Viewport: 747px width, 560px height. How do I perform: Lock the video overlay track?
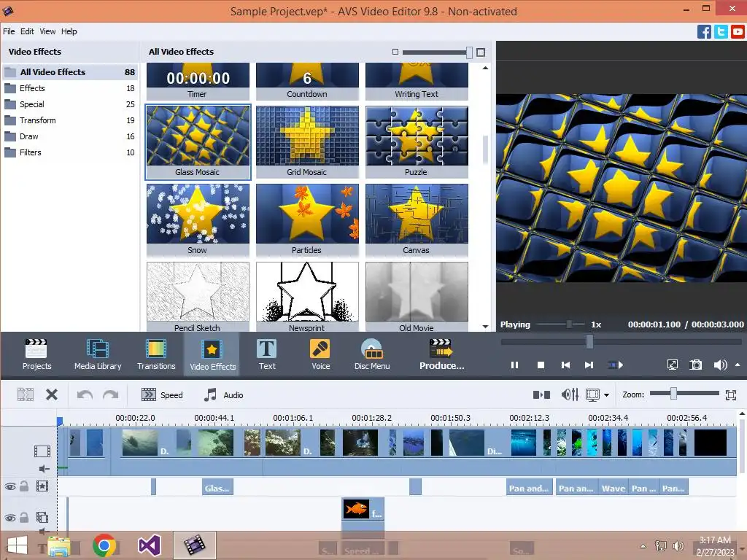(24, 517)
